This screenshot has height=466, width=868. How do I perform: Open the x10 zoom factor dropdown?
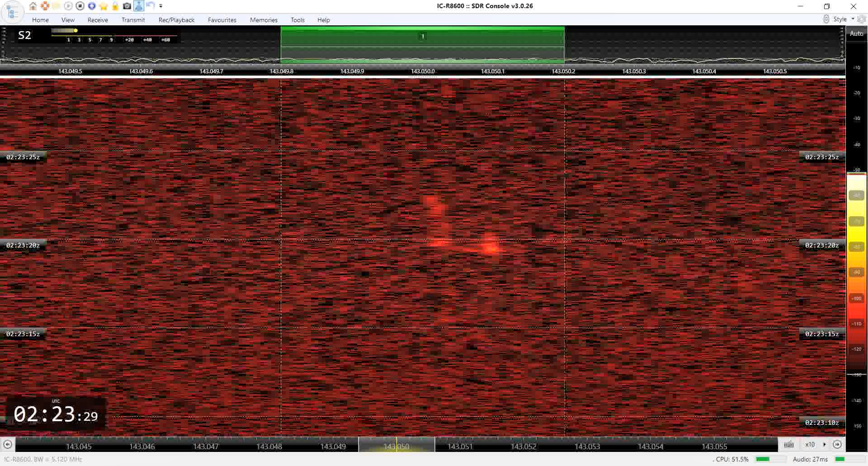pyautogui.click(x=815, y=444)
